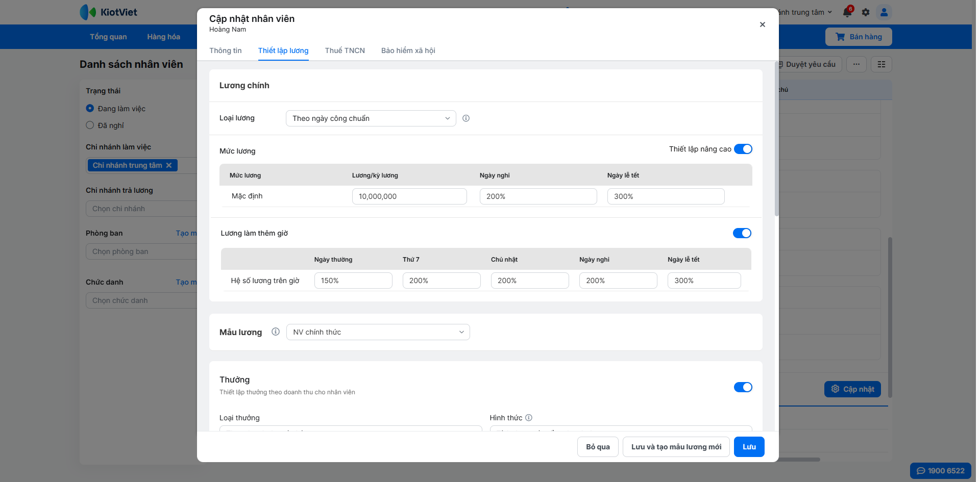Switch to the Thông tin tab

(x=226, y=50)
